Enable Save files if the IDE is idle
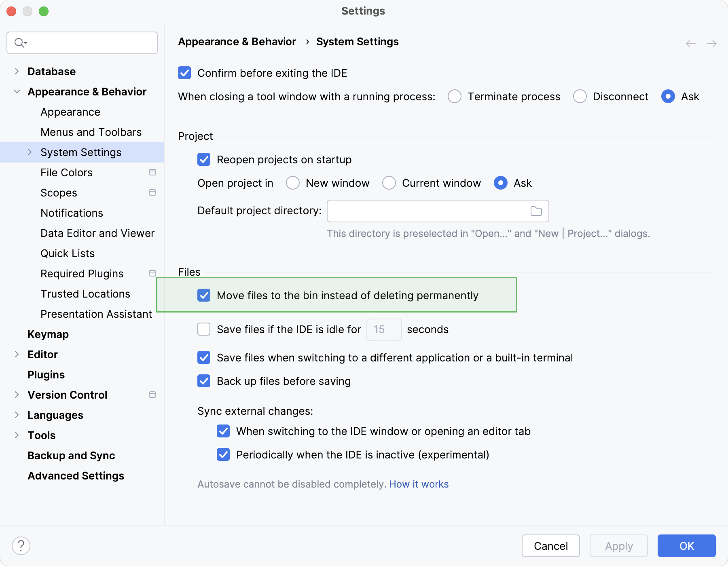 click(x=204, y=329)
